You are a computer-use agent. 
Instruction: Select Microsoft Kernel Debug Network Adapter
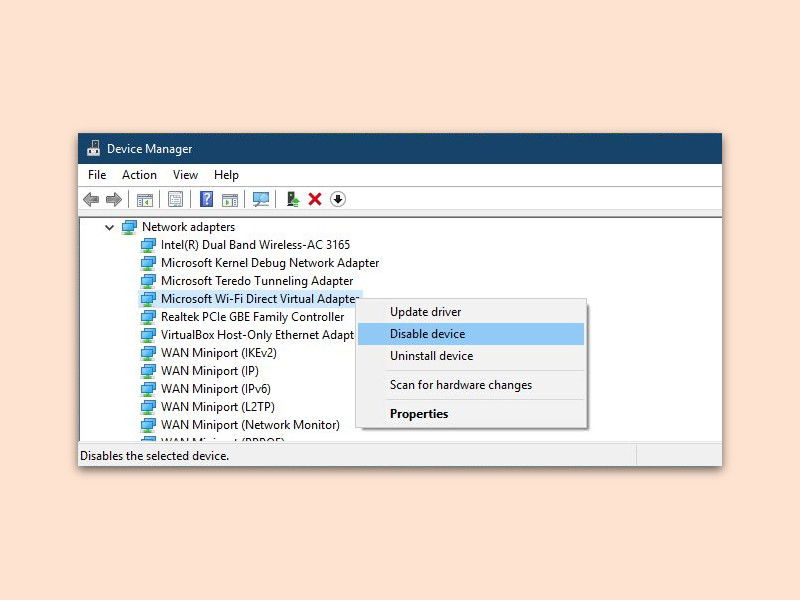pyautogui.click(x=270, y=263)
